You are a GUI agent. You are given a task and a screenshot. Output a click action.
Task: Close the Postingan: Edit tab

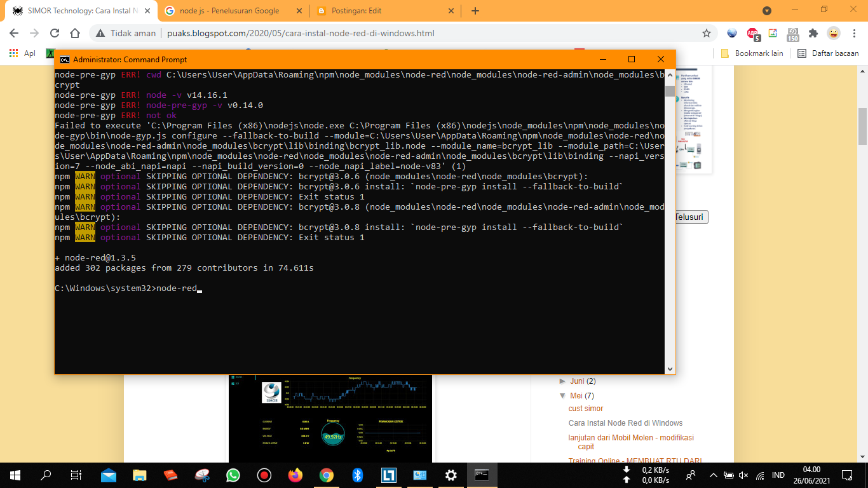coord(451,11)
